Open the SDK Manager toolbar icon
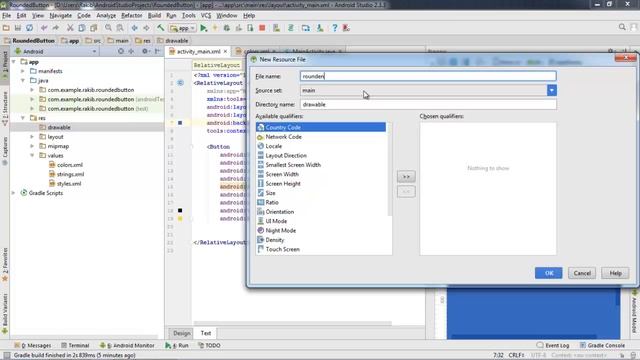Image resolution: width=640 pixels, height=360 pixels. point(320,28)
